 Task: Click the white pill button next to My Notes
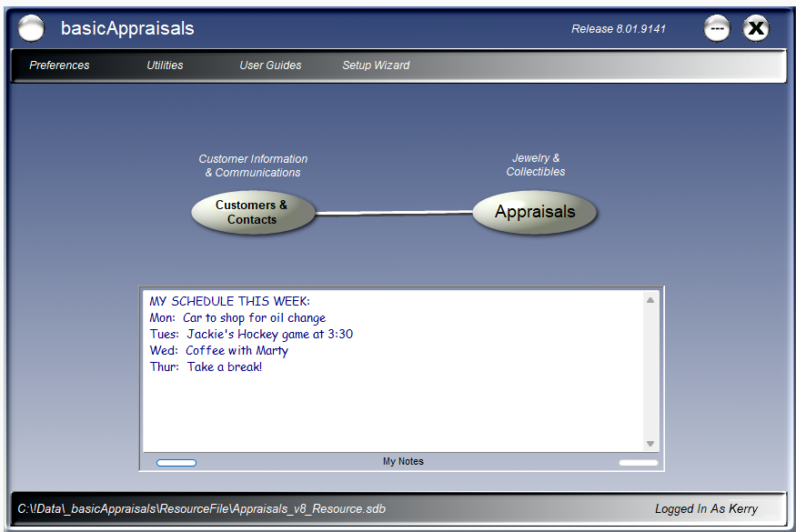[x=638, y=463]
